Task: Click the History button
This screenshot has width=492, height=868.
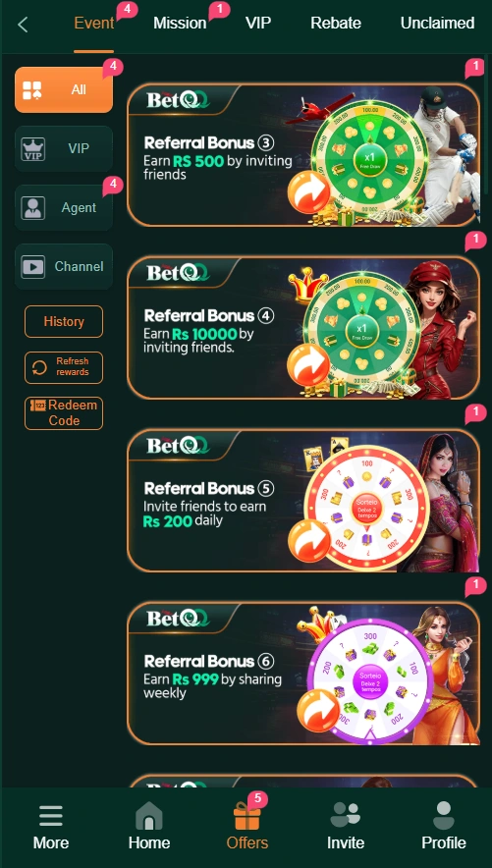Action: [x=64, y=322]
